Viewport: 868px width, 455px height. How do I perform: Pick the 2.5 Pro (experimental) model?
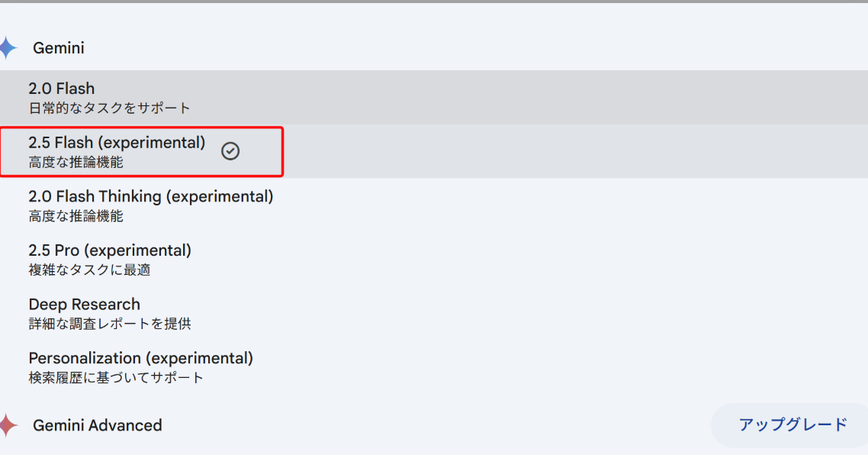tap(110, 250)
